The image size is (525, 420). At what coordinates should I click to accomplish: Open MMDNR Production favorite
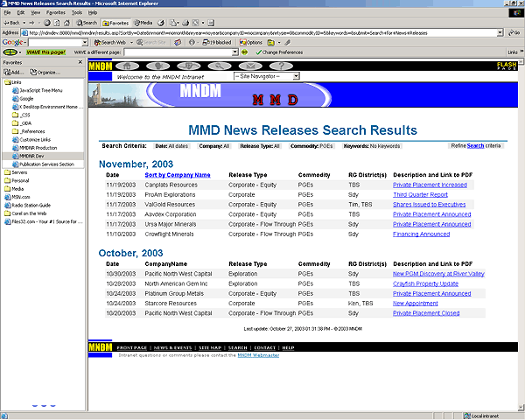tap(34, 148)
